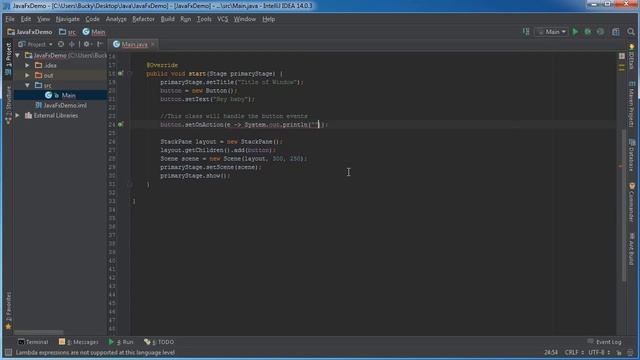The height and width of the screenshot is (360, 640).
Task: Open Maven Projects side tab
Action: [631, 104]
